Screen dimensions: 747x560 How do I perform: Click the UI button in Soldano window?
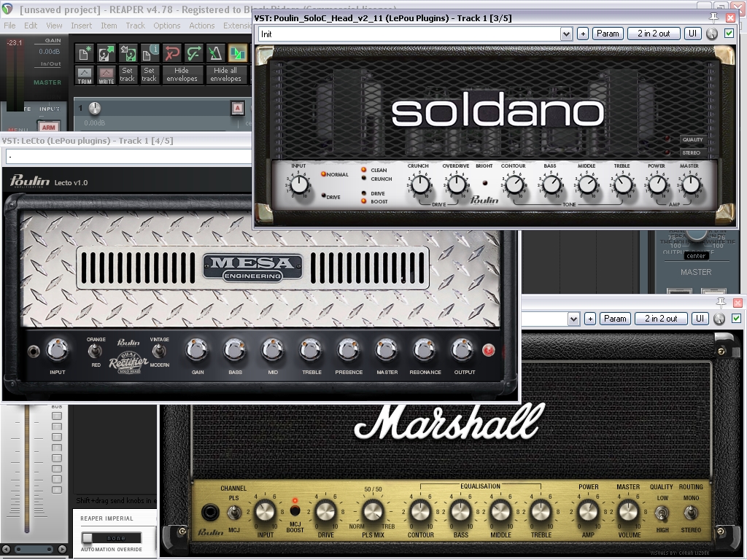pos(693,34)
